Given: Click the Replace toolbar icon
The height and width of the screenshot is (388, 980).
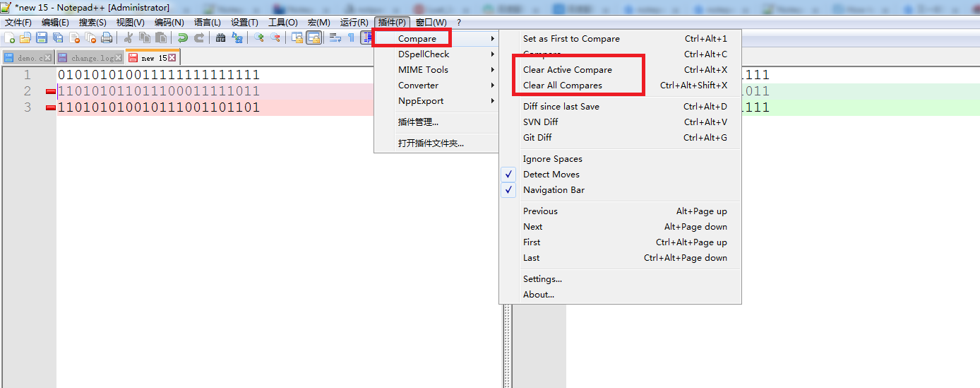Looking at the screenshot, I should click(x=237, y=37).
